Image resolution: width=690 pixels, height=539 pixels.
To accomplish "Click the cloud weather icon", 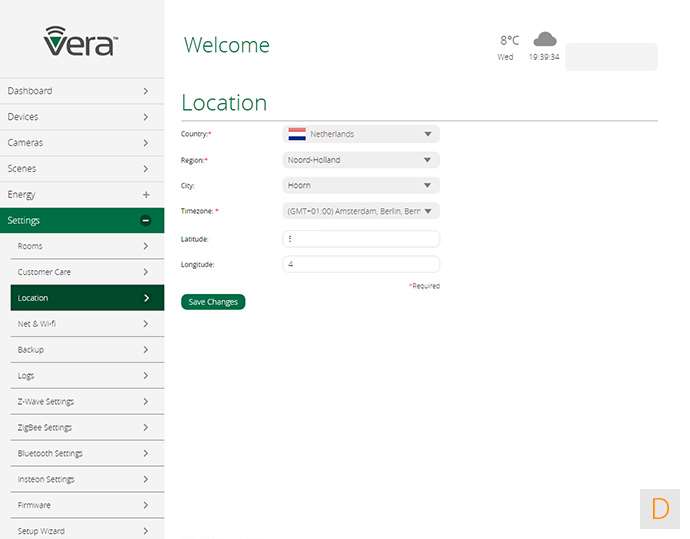I will 545,40.
